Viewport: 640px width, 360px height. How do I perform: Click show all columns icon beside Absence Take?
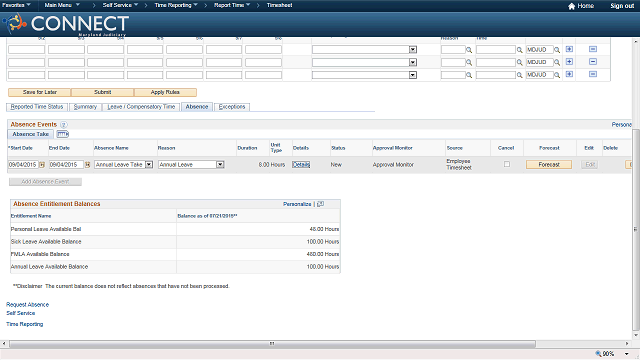[62, 134]
